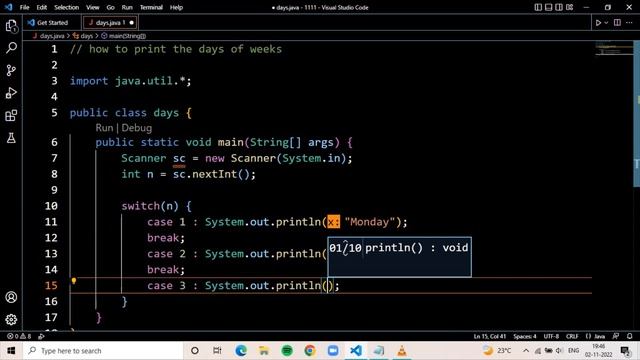
Task: Open the Run and Debug view
Action: [x=11, y=93]
